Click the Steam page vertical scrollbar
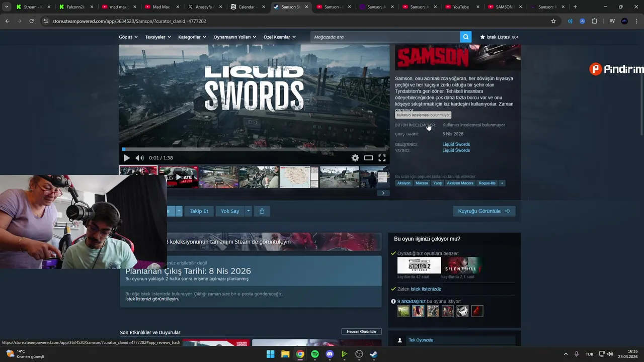This screenshot has height=362, width=644. [x=641, y=83]
